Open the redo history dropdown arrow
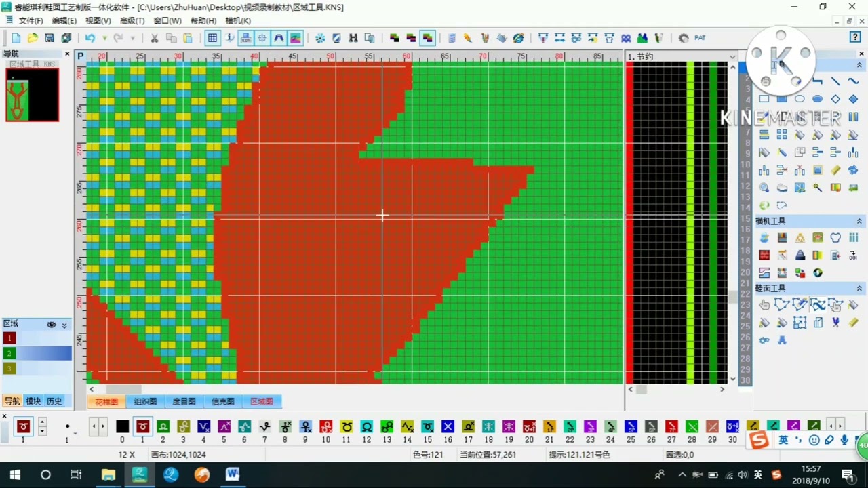 pyautogui.click(x=132, y=38)
